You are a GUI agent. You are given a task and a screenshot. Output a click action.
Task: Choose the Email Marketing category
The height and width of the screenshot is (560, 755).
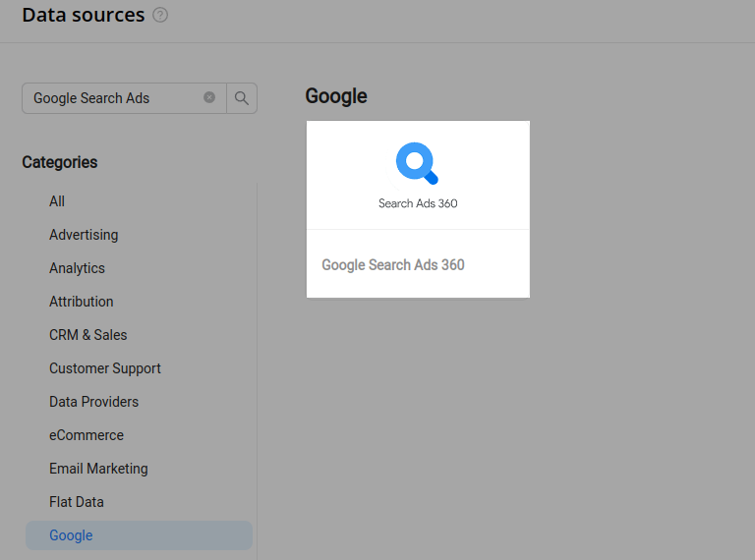[x=98, y=469]
